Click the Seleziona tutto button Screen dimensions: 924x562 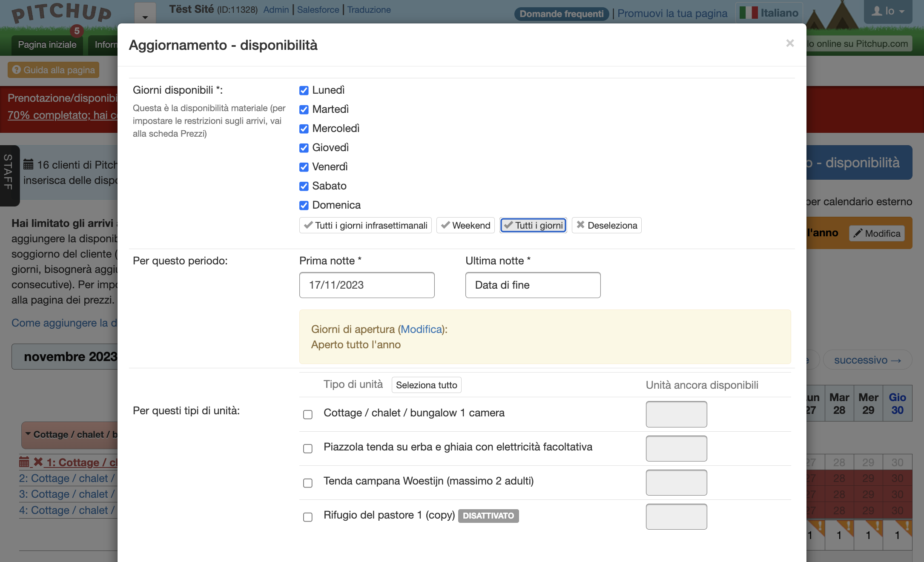[427, 385]
